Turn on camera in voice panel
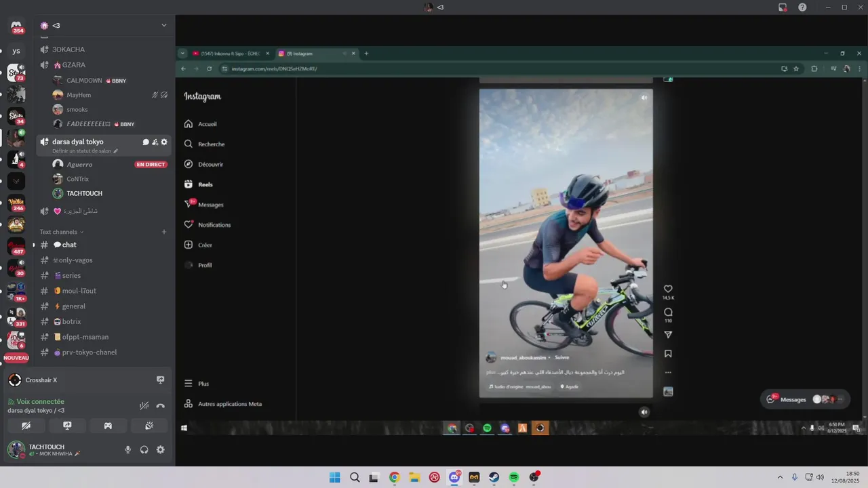 coord(26,426)
